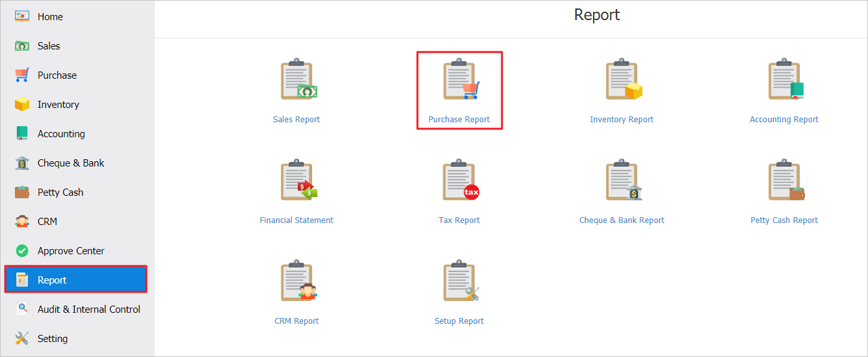This screenshot has height=357, width=868.
Task: Open the Setup Report clipboard icon
Action: (460, 281)
